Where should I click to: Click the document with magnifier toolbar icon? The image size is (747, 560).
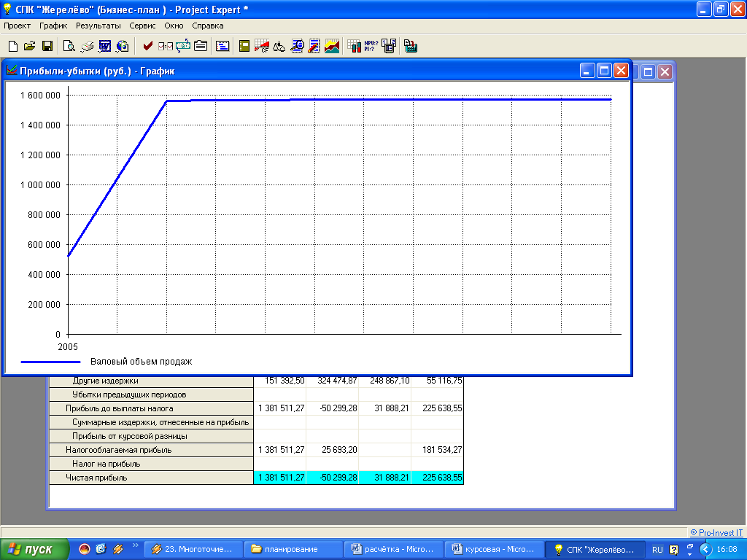click(297, 46)
